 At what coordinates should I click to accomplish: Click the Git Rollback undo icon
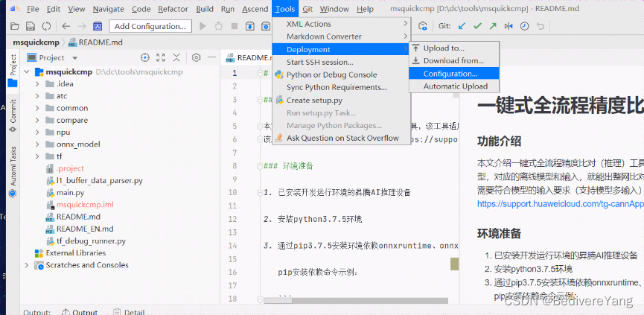tap(541, 26)
